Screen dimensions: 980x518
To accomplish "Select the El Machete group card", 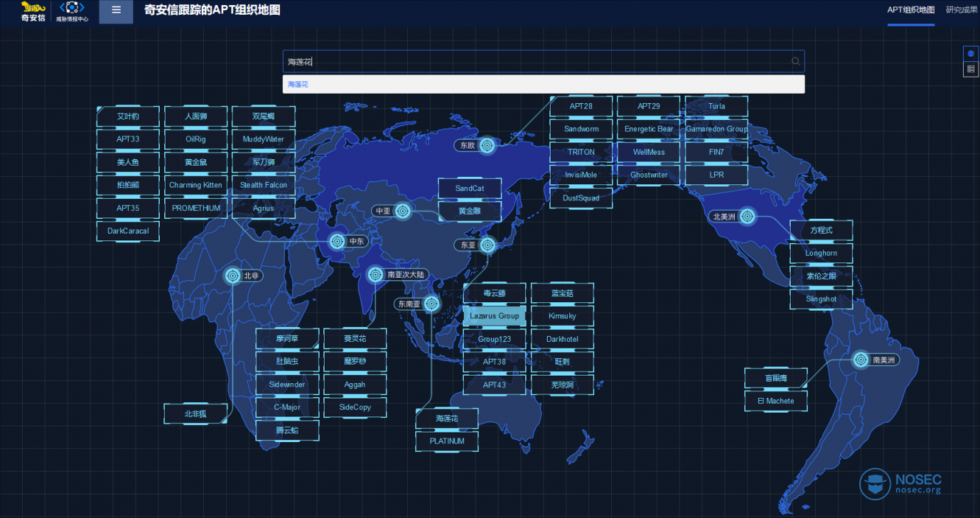I will pyautogui.click(x=775, y=402).
